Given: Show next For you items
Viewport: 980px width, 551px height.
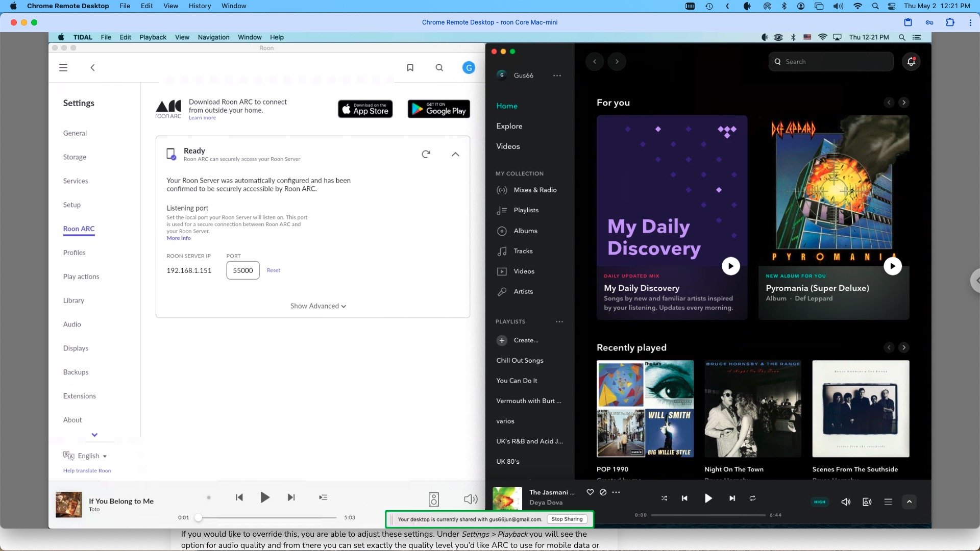Looking at the screenshot, I should coord(904,103).
